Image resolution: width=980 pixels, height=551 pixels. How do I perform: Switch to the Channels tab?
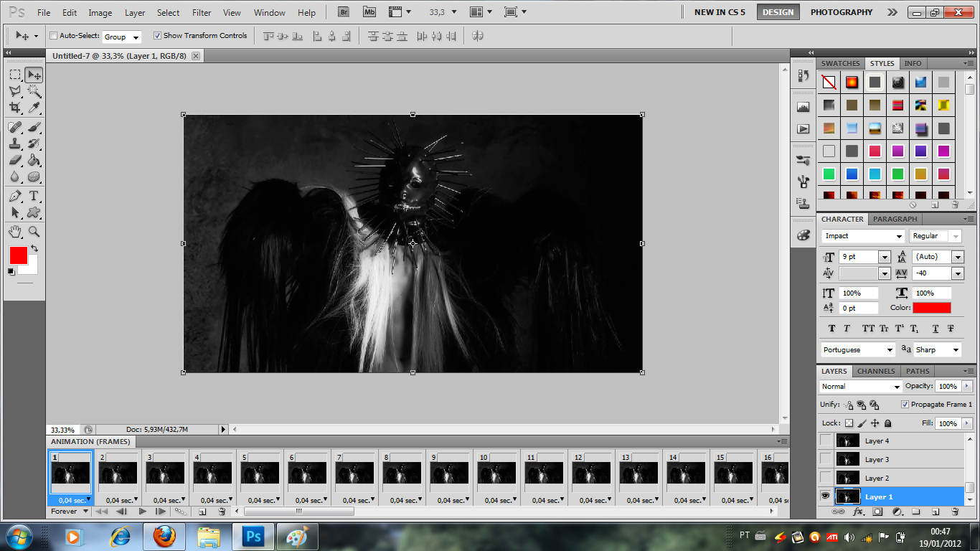875,371
